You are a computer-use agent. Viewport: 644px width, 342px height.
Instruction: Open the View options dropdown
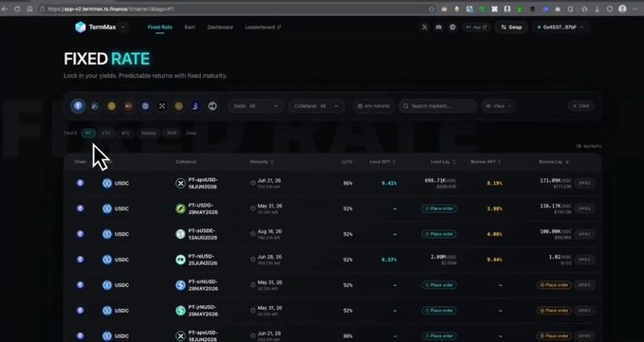pos(499,106)
